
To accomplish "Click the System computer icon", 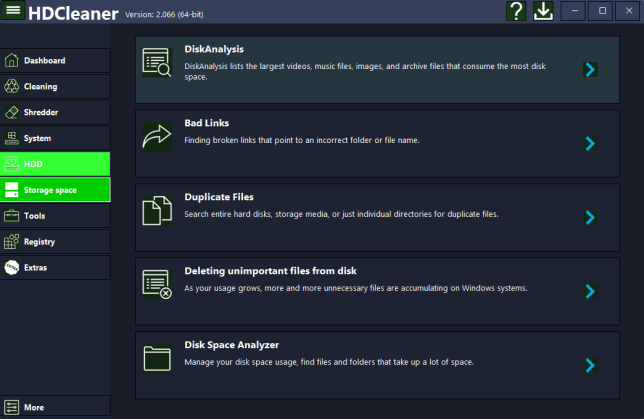I will click(x=12, y=138).
